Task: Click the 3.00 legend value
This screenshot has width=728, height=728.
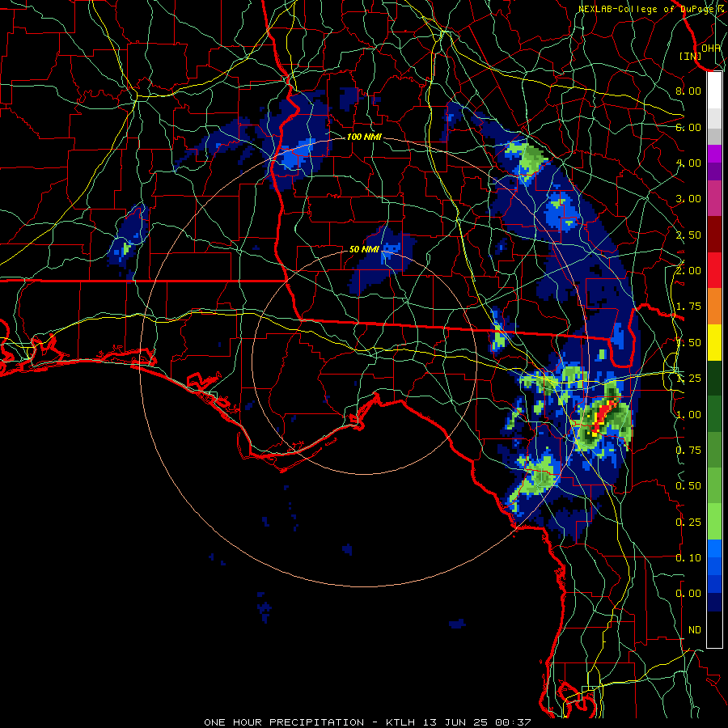Action: point(688,199)
